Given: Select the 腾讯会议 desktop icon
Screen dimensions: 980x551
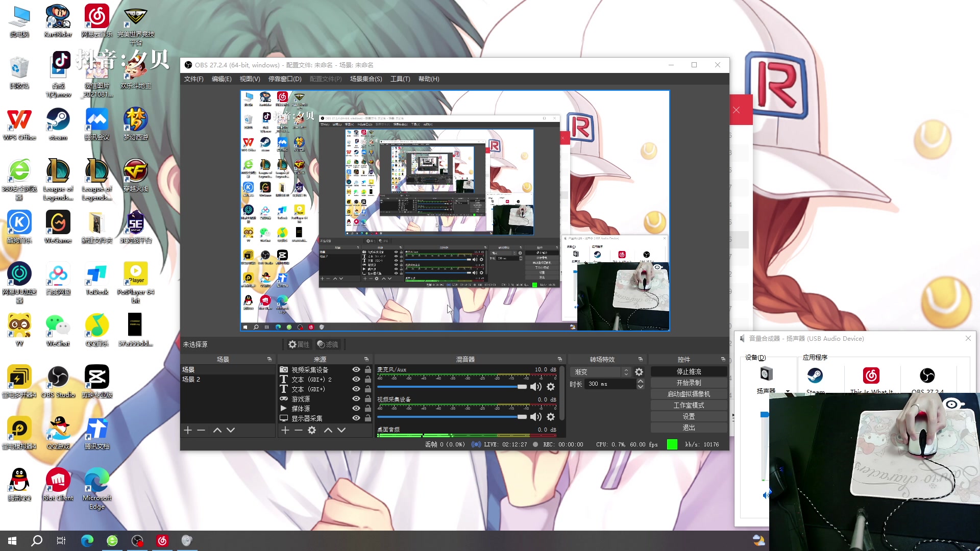Looking at the screenshot, I should tap(97, 124).
